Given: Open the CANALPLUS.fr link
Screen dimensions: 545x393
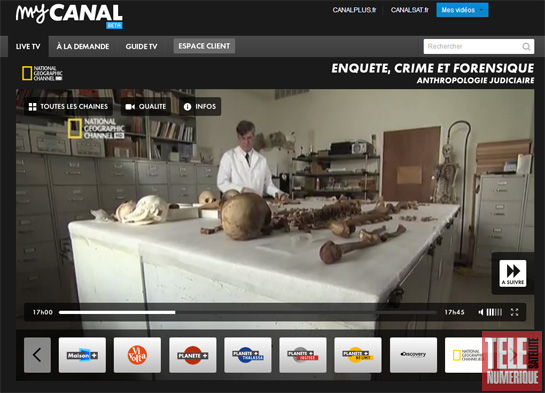Looking at the screenshot, I should (354, 10).
